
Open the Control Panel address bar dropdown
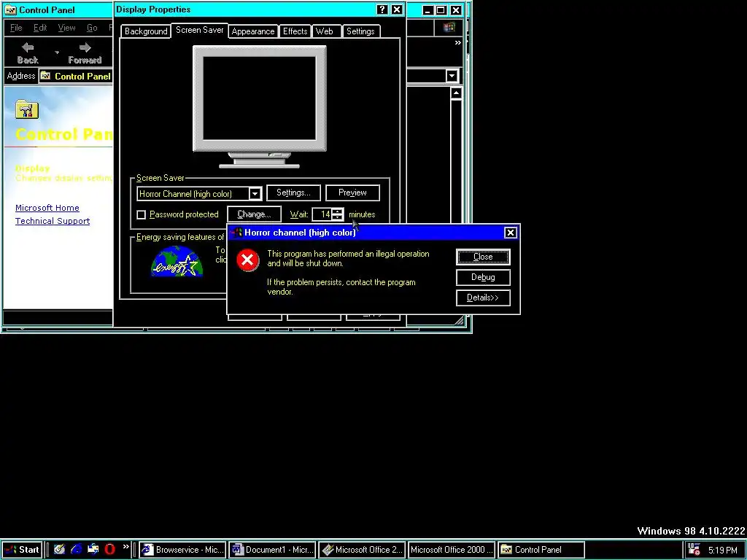(x=452, y=76)
